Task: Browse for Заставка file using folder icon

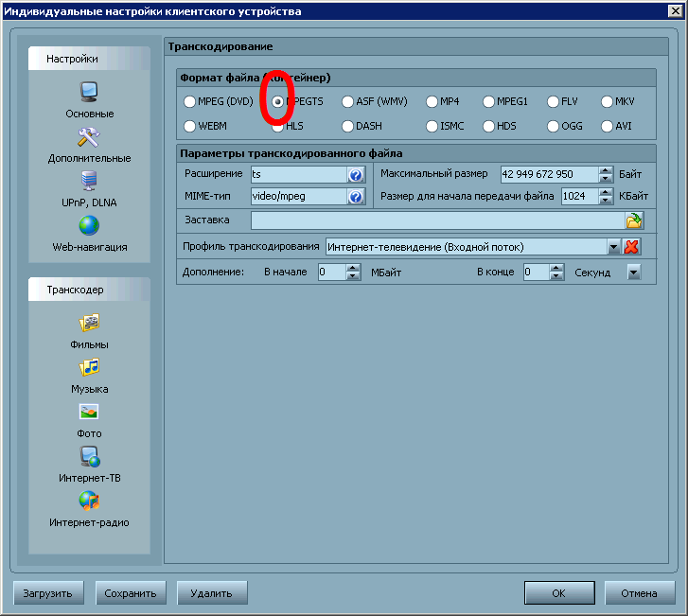Action: tap(633, 220)
